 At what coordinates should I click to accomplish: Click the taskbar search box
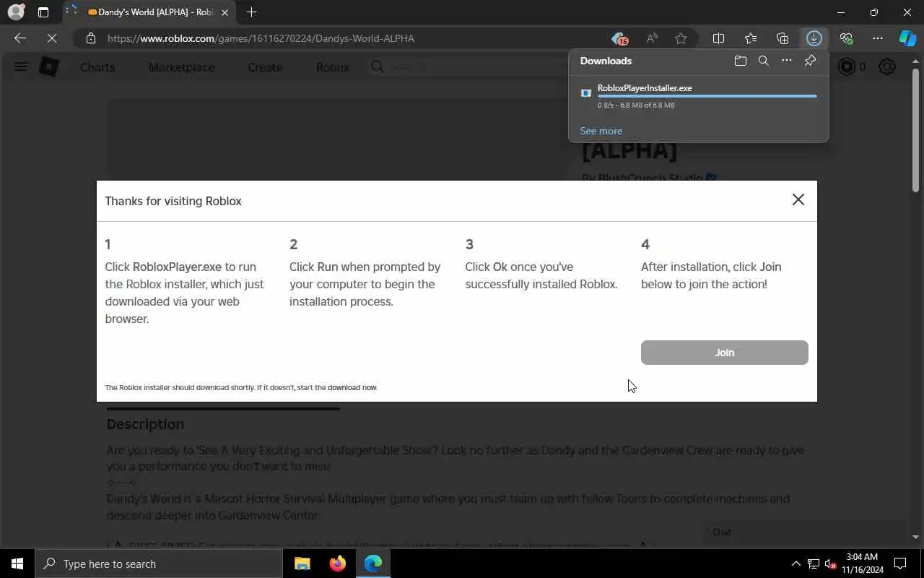tap(158, 564)
